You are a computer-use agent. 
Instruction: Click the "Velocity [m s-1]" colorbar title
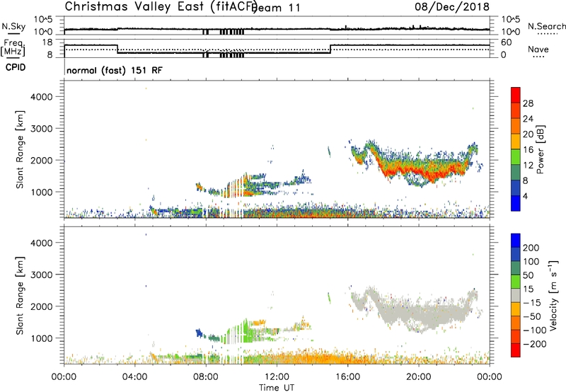coord(553,295)
